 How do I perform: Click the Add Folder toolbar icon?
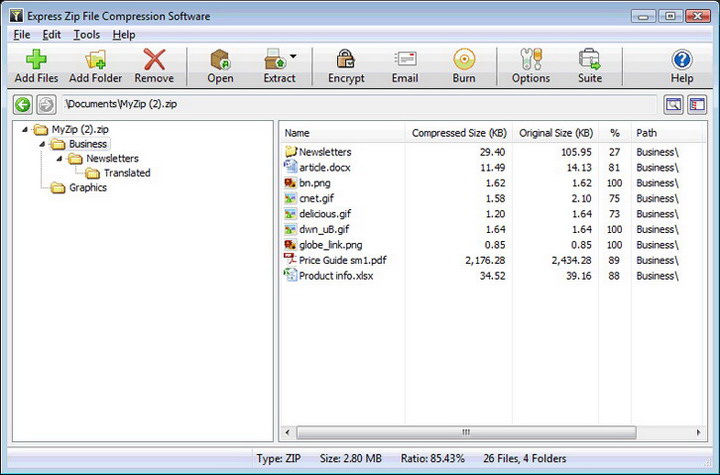96,59
